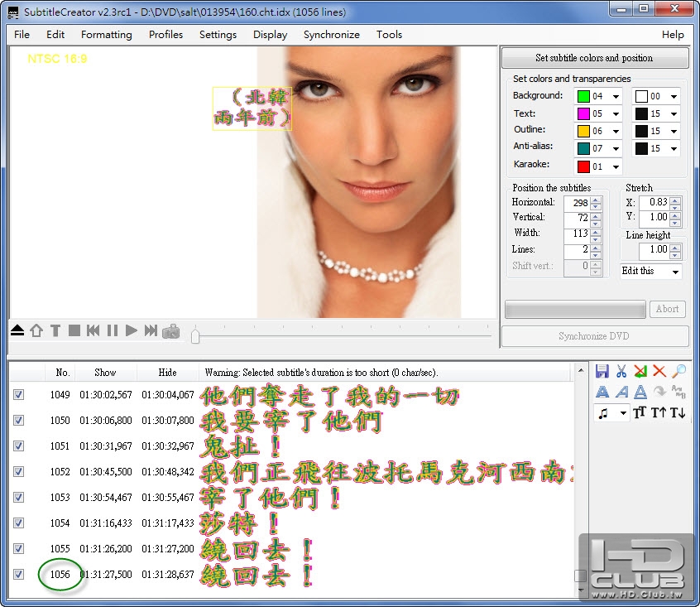Apply underline with the underlined A icon
The image size is (700, 607).
[640, 393]
